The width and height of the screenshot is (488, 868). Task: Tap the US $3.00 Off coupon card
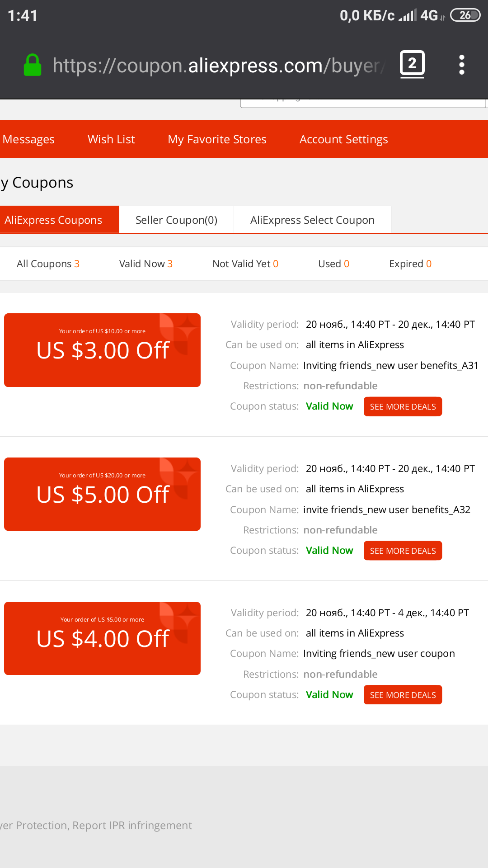[102, 350]
